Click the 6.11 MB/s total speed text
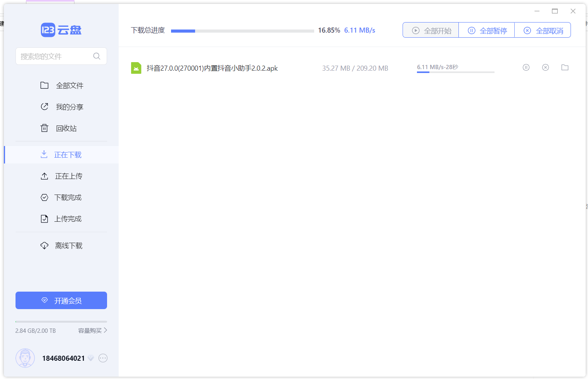This screenshot has height=379, width=588. (360, 30)
